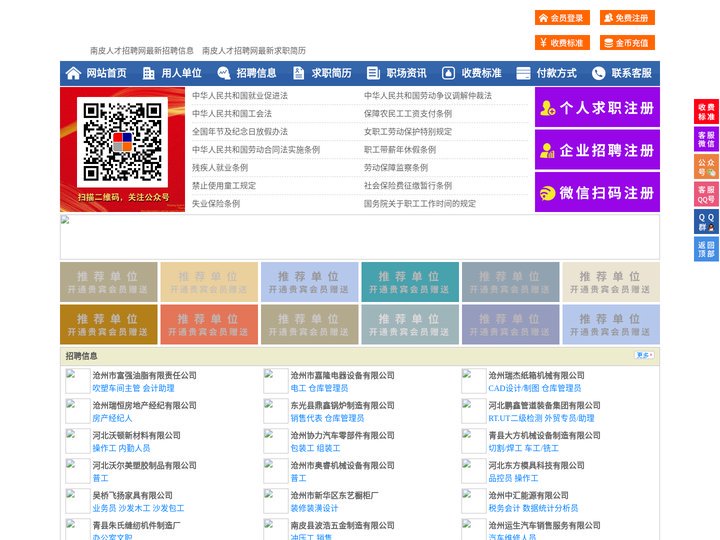Open the 会员登录 button
The width and height of the screenshot is (720, 540).
[x=562, y=18]
